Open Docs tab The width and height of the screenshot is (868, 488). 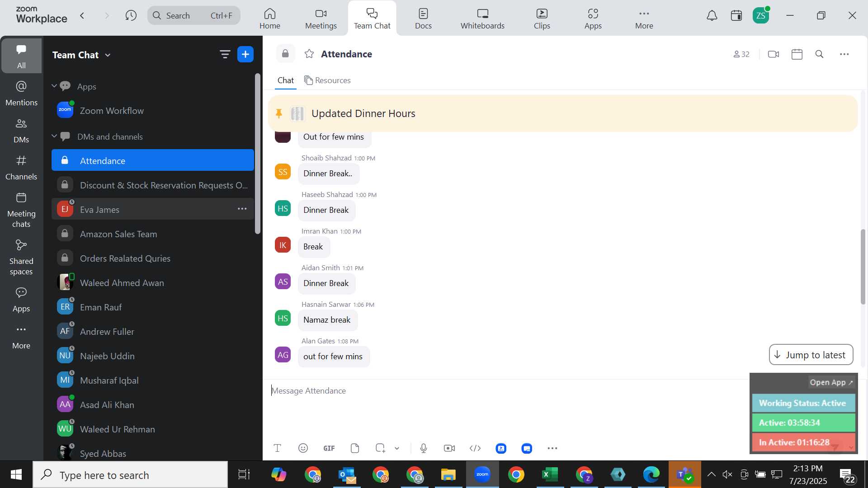[x=423, y=19]
